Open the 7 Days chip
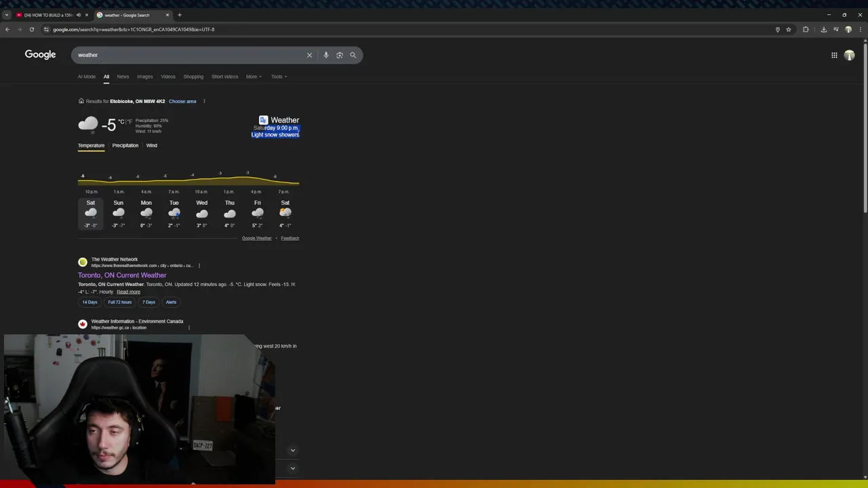The width and height of the screenshot is (868, 488). (149, 302)
